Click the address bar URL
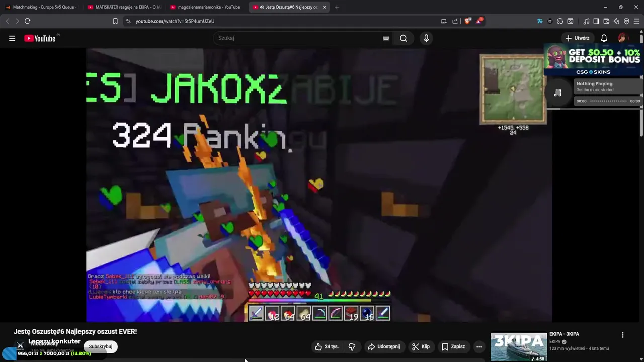The width and height of the screenshot is (644, 362). tap(175, 21)
